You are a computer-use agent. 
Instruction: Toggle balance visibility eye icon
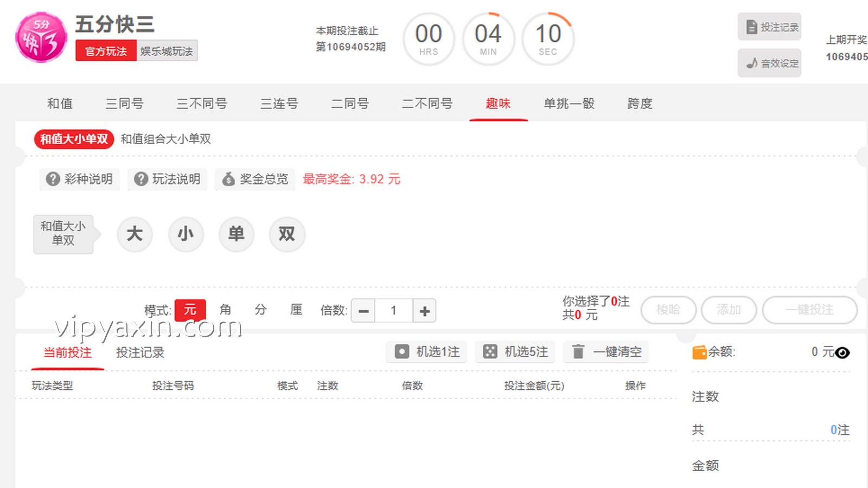[843, 353]
